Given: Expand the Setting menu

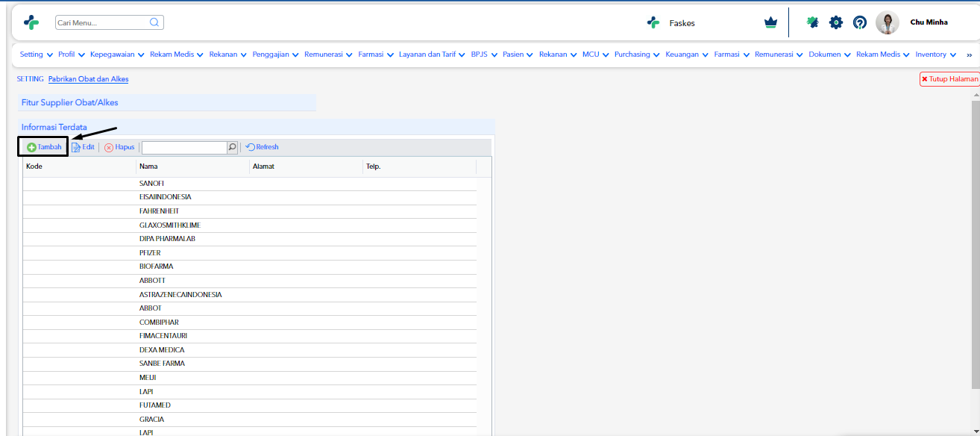Looking at the screenshot, I should pyautogui.click(x=37, y=54).
